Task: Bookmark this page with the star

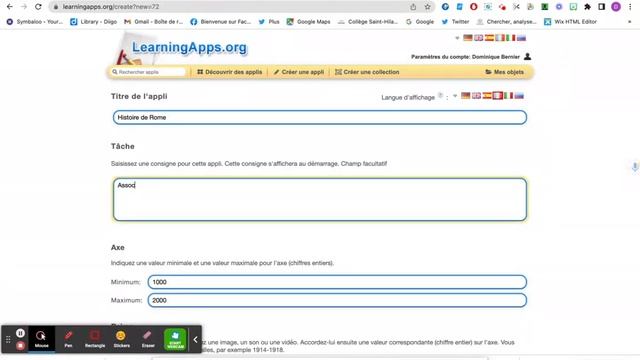Action: [427, 7]
